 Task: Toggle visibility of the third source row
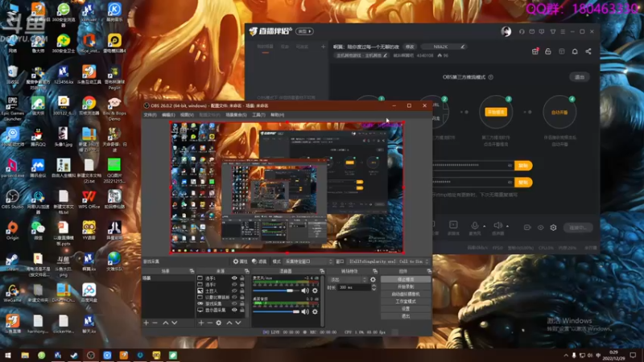point(234,291)
